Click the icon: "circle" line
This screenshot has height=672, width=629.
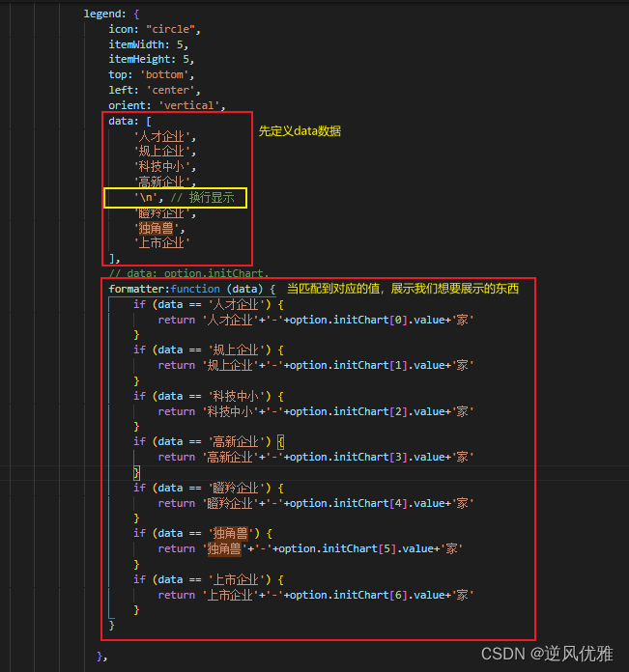[x=155, y=29]
